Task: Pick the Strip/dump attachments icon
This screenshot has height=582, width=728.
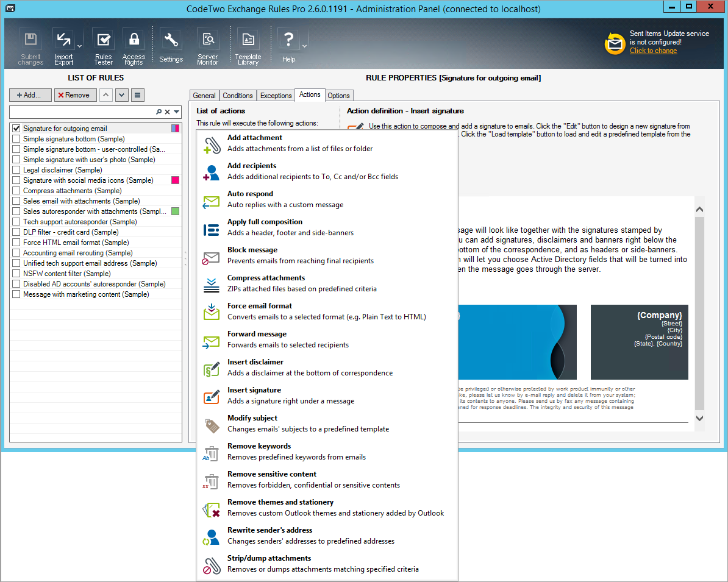Action: pos(212,566)
